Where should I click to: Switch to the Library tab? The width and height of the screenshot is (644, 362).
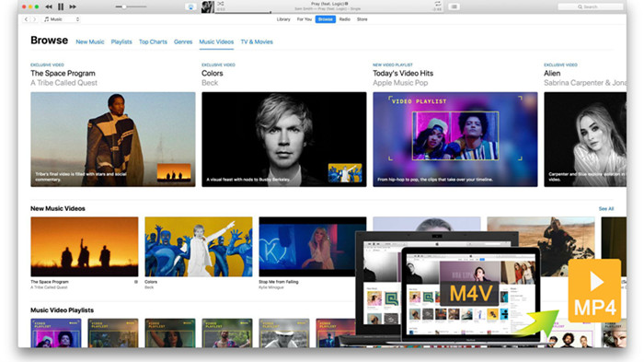tap(283, 19)
